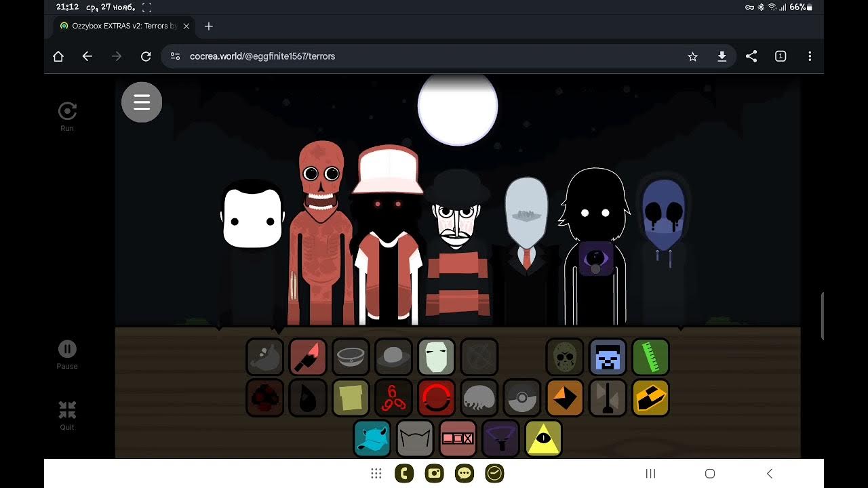Tap the recent apps navigation button
This screenshot has width=868, height=488.
650,474
